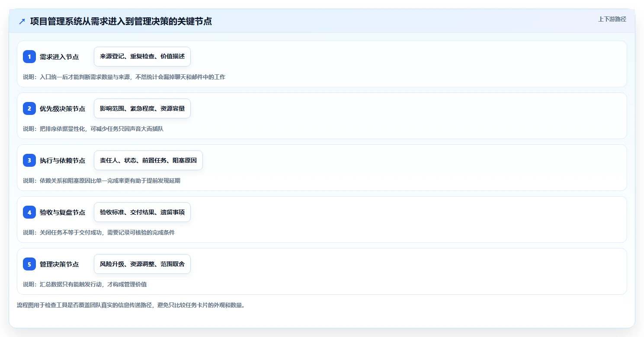Click the 责任人、状态、前置任务、阻塞原因 chip

(x=148, y=160)
